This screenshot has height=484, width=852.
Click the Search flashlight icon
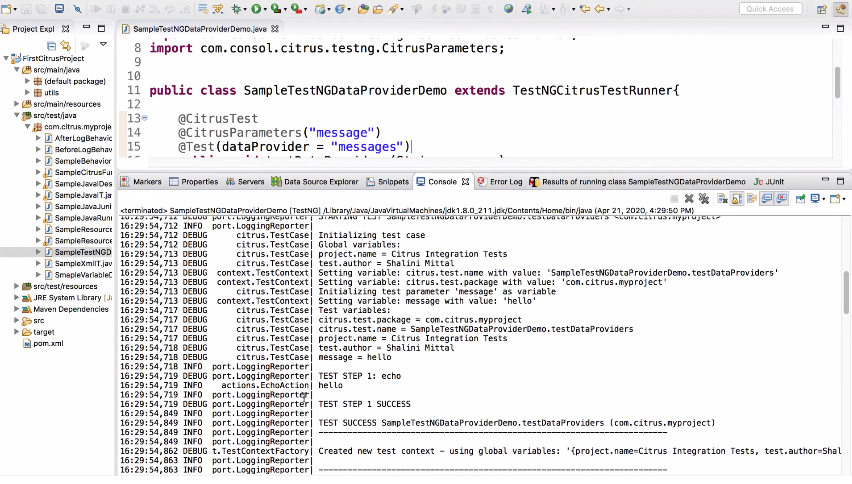[x=393, y=9]
